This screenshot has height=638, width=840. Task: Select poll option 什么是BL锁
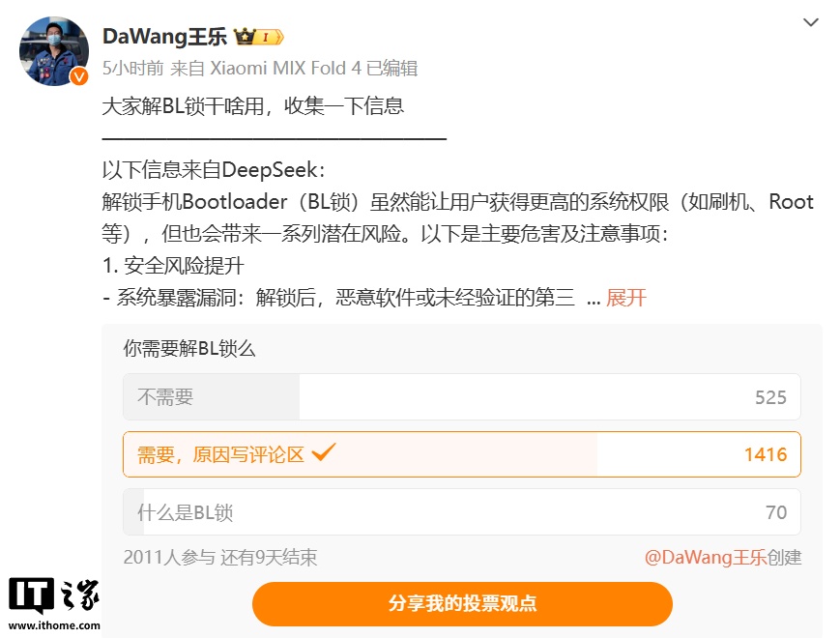click(x=462, y=511)
